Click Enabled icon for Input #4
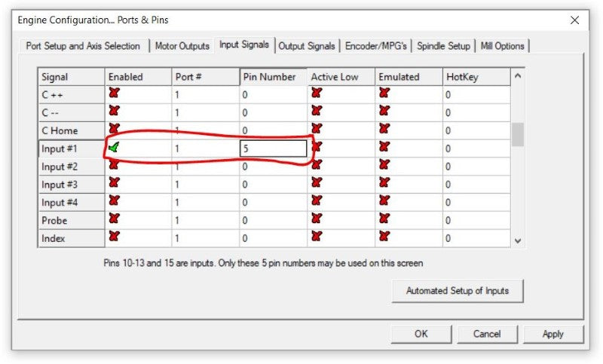 pos(115,201)
